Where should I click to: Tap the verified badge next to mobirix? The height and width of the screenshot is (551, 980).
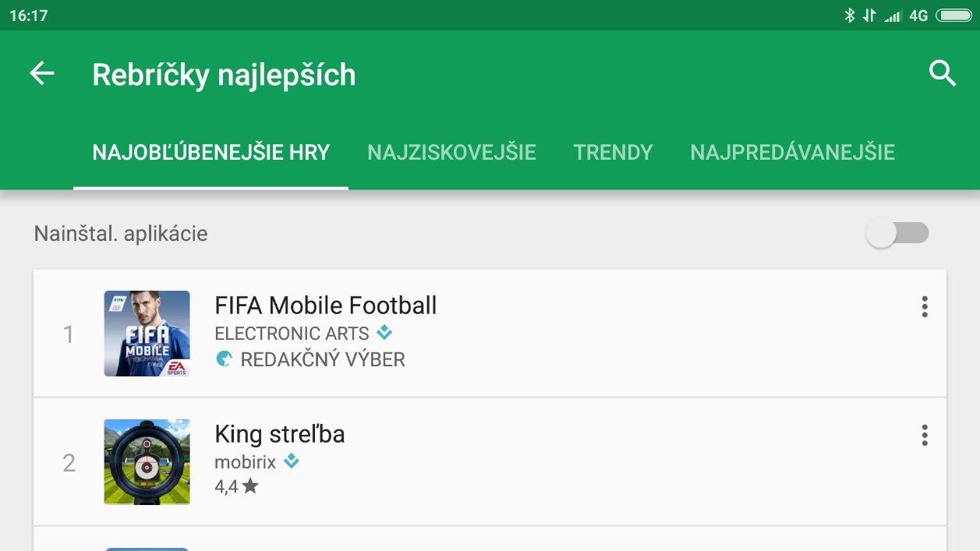click(291, 461)
